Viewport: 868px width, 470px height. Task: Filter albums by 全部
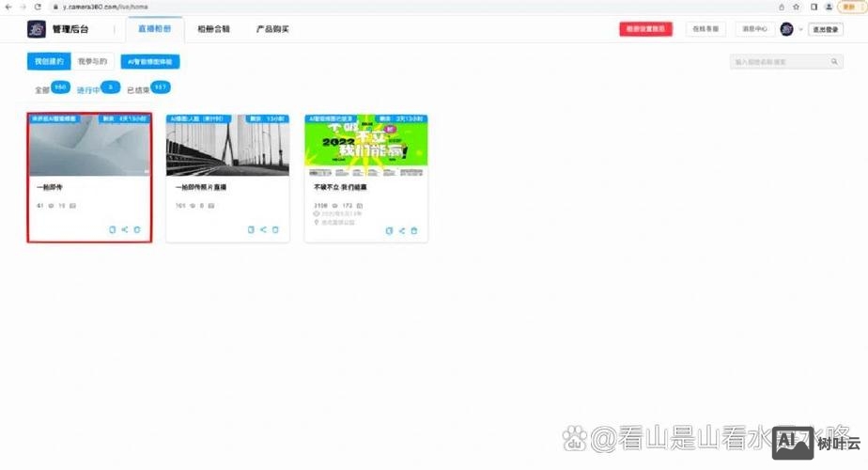[42, 90]
